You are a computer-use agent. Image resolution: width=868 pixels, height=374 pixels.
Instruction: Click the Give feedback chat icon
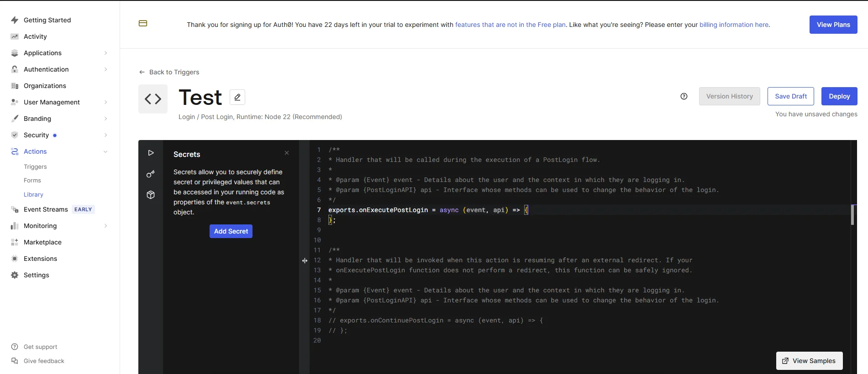15,361
